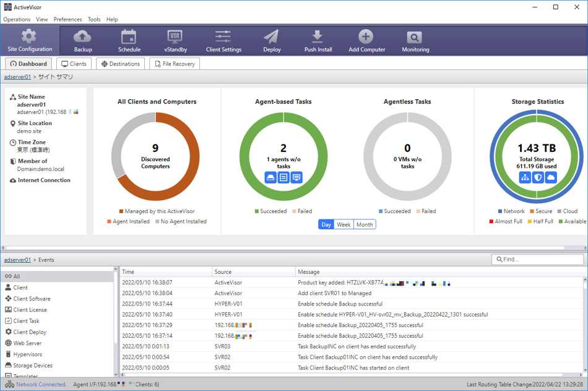The width and height of the screenshot is (588, 391).
Task: Select event at 2022/05/10 16:37:40
Action: (351, 314)
